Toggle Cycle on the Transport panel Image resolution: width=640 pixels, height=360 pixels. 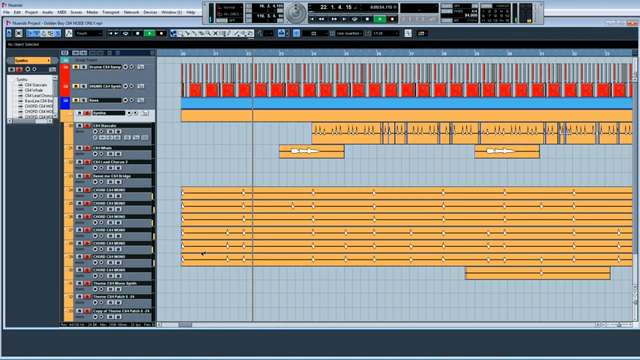coord(354,19)
